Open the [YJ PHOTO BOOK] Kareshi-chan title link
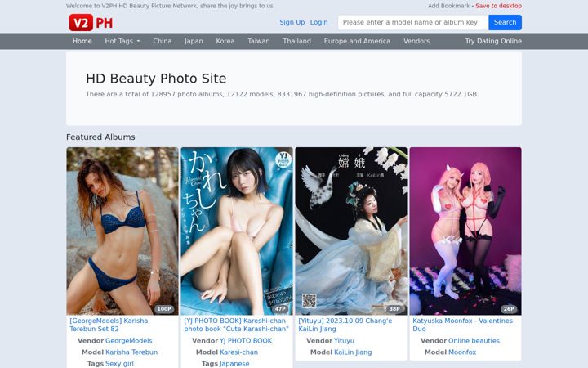 point(237,325)
